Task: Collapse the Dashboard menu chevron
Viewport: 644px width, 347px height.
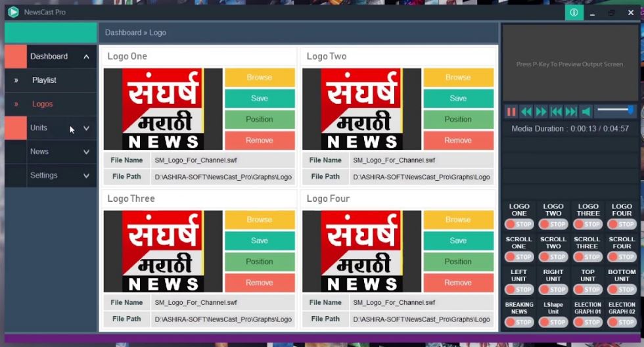Action: (86, 57)
